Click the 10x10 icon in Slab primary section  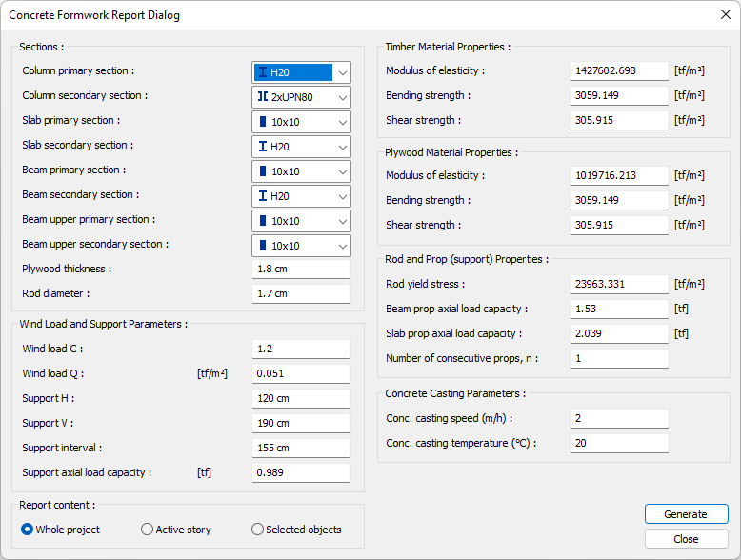[263, 122]
